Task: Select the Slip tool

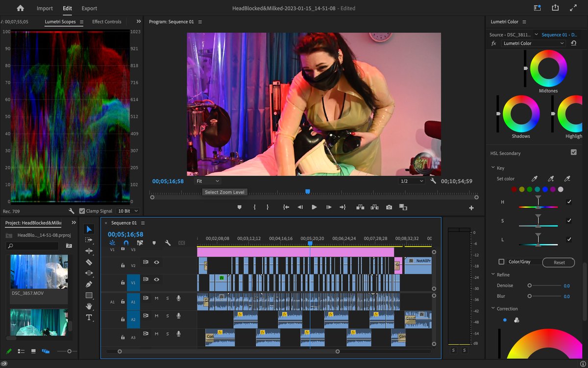Action: (89, 273)
